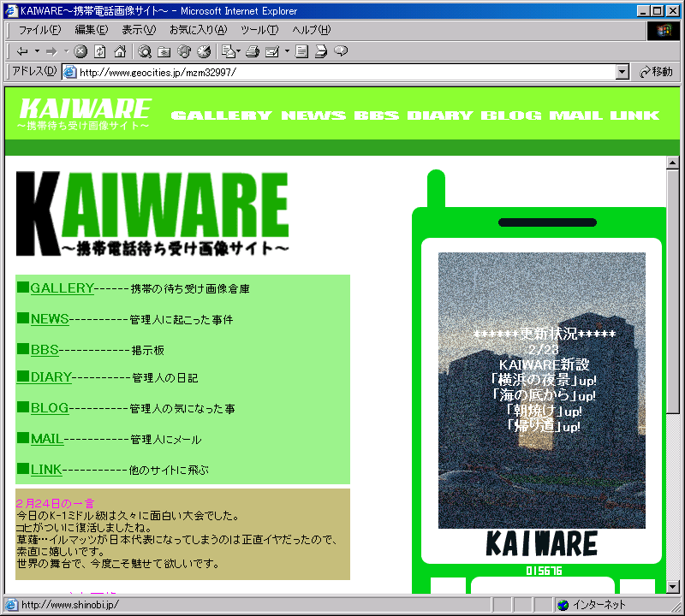Open the Media toolbar icon
The image size is (685, 616).
(x=184, y=51)
